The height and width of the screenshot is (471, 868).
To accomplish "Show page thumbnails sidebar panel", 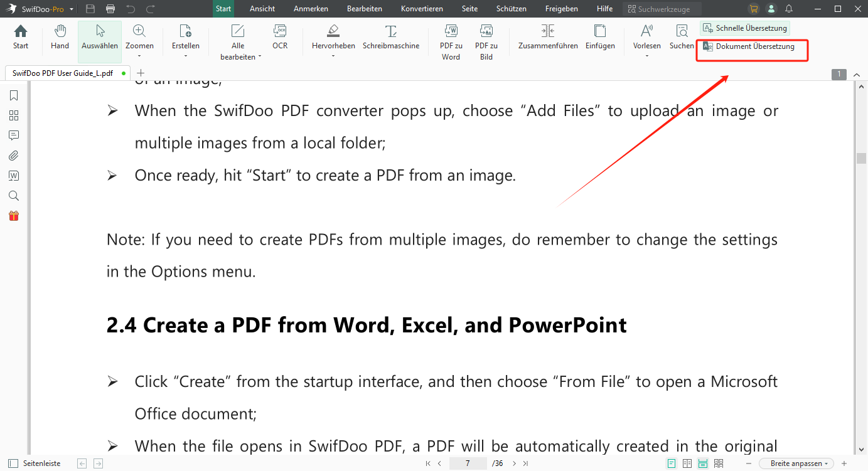I will [x=14, y=115].
